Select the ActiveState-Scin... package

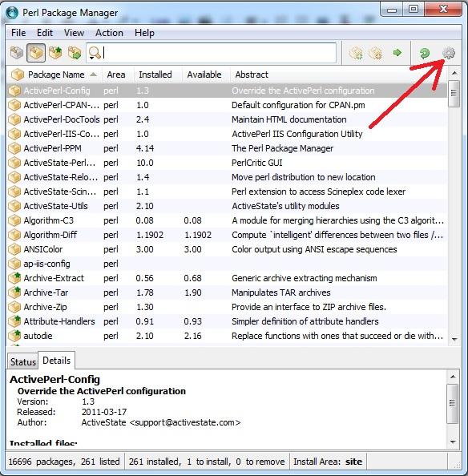pos(227,192)
